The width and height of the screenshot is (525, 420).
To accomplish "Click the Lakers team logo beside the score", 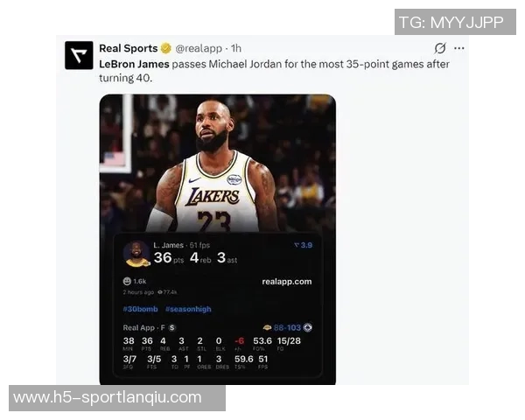I will 267,327.
